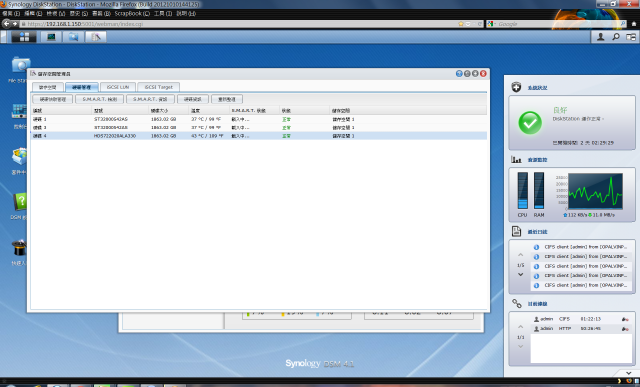Click the Firefox back arrow button
This screenshot has height=387, width=640.
point(6,24)
